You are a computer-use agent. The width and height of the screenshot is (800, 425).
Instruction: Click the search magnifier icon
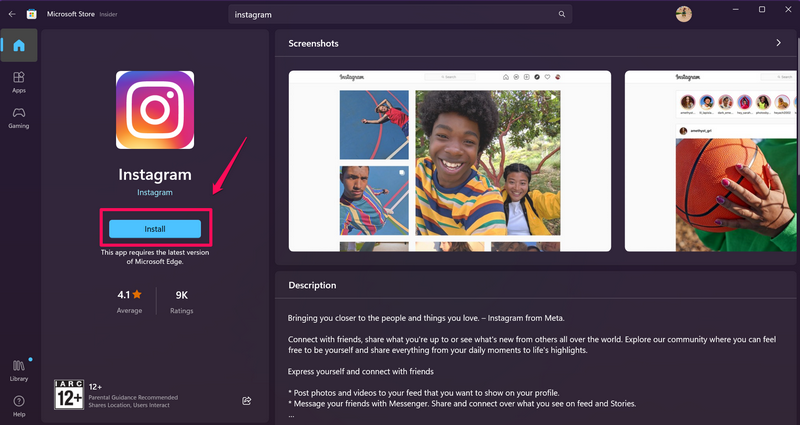[562, 15]
